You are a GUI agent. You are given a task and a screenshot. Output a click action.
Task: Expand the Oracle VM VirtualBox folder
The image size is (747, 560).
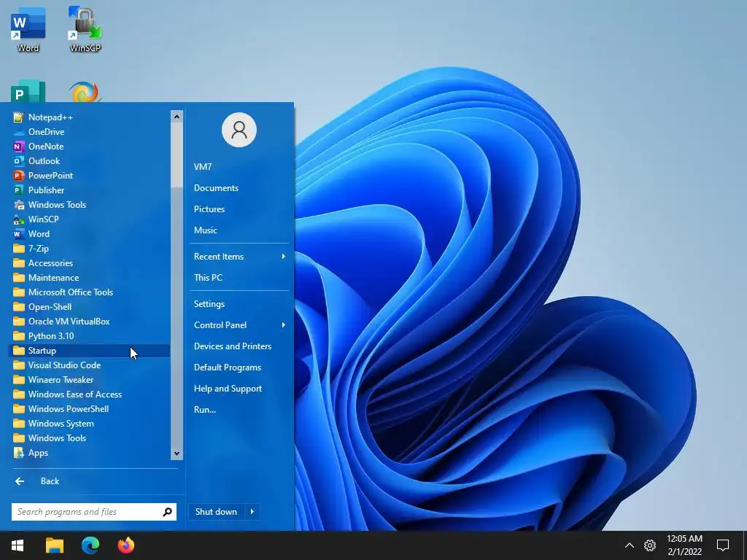tap(90, 322)
